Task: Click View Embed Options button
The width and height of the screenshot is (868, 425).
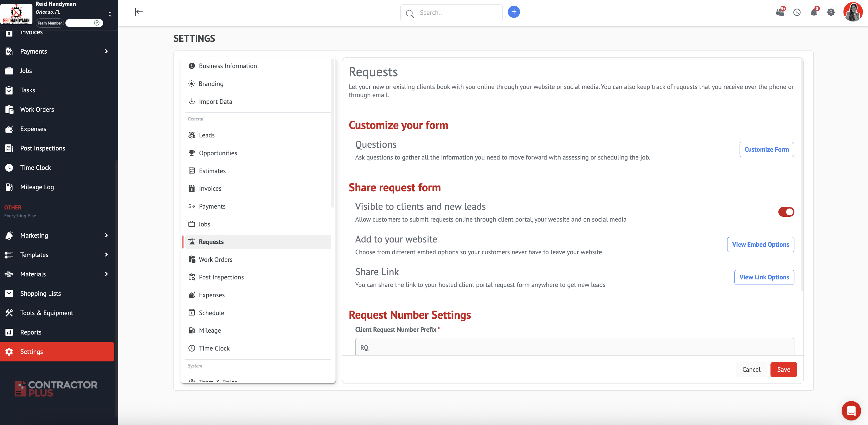Action: click(x=760, y=245)
